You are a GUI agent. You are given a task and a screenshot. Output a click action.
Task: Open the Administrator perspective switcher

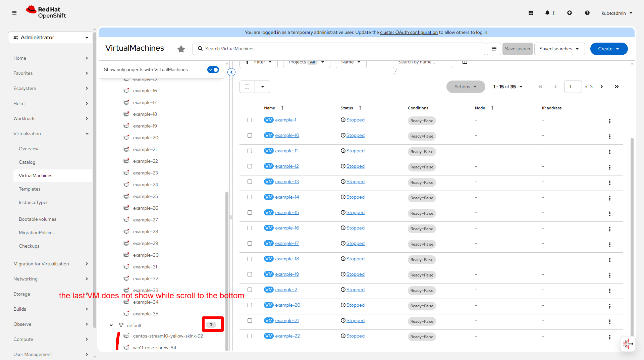(50, 38)
